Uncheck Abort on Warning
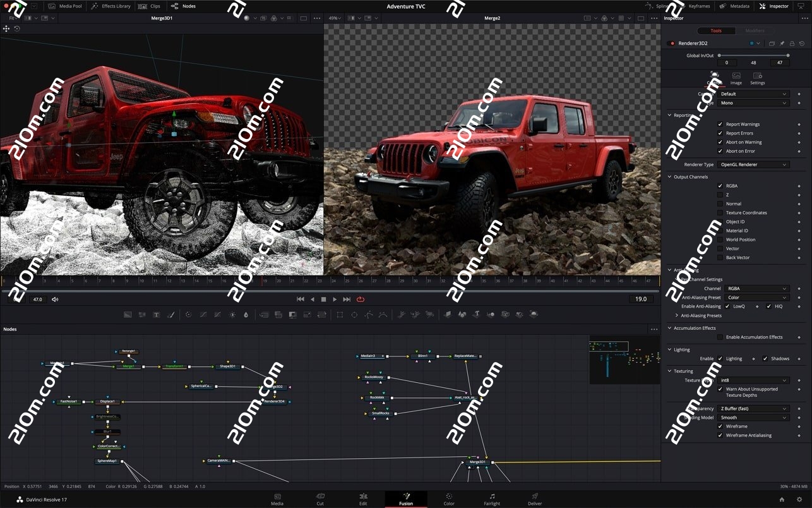 pyautogui.click(x=720, y=142)
